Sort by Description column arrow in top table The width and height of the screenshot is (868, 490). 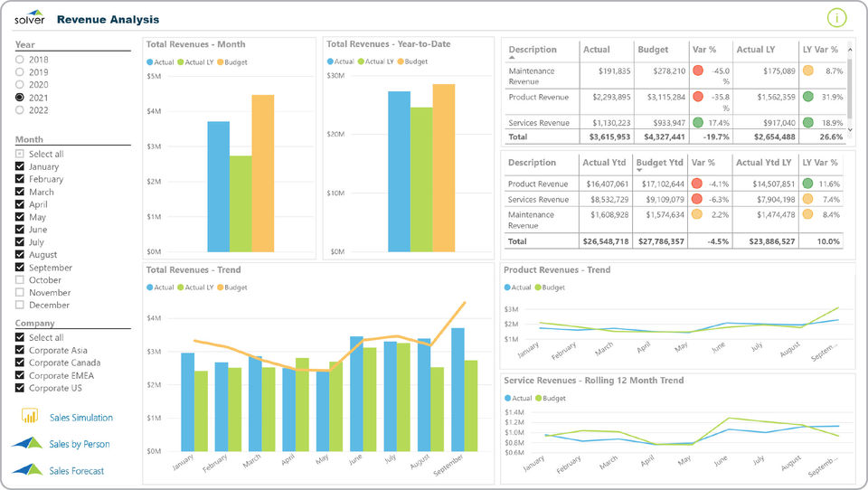coord(512,58)
